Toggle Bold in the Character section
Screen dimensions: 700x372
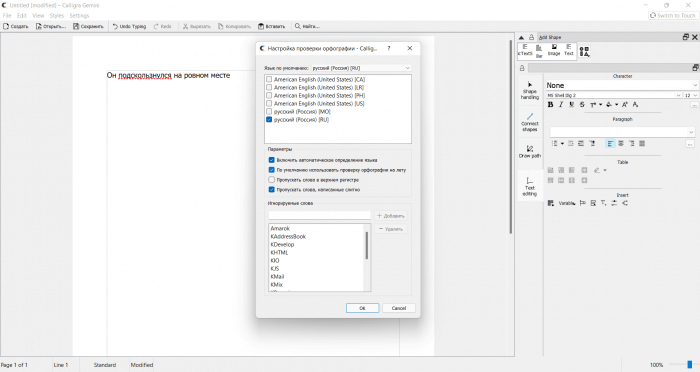[x=550, y=104]
